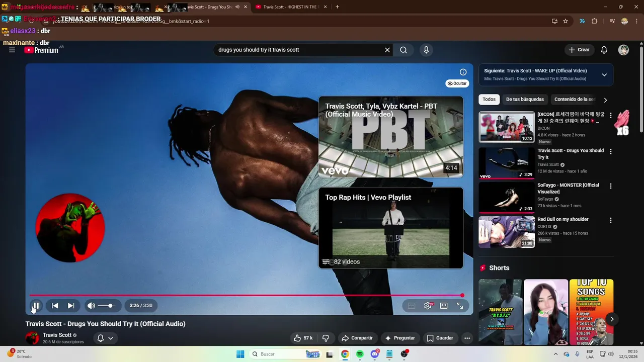This screenshot has width=644, height=362.
Task: Skip to the next video in player
Action: [x=71, y=306]
